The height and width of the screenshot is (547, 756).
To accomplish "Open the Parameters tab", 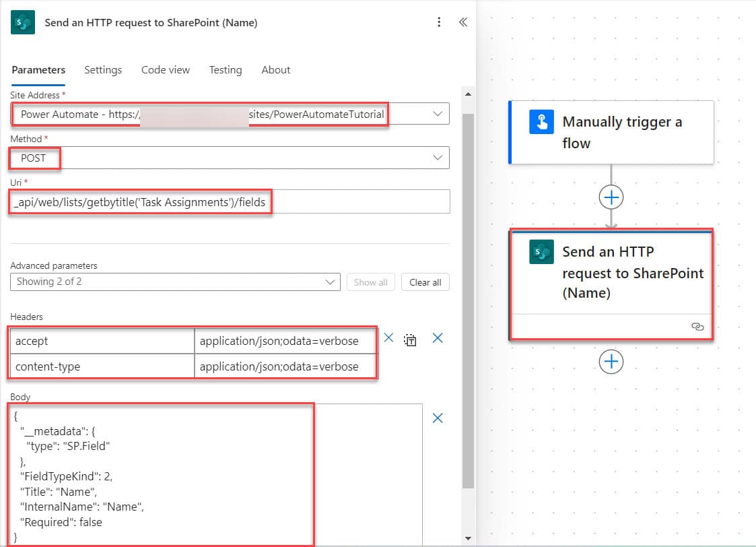I will pos(38,70).
